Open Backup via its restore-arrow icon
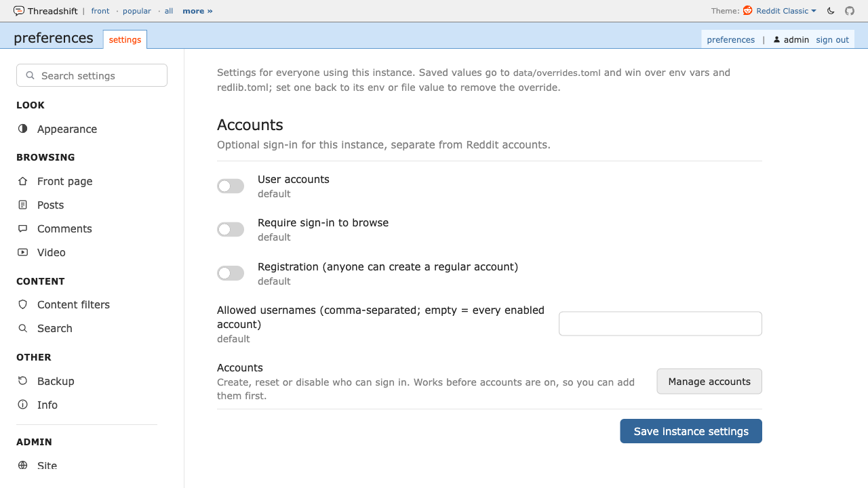The image size is (868, 488). 23,381
